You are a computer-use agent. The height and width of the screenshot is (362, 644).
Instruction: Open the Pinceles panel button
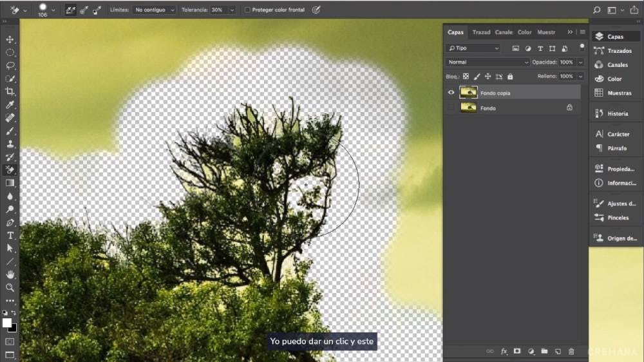(616, 218)
